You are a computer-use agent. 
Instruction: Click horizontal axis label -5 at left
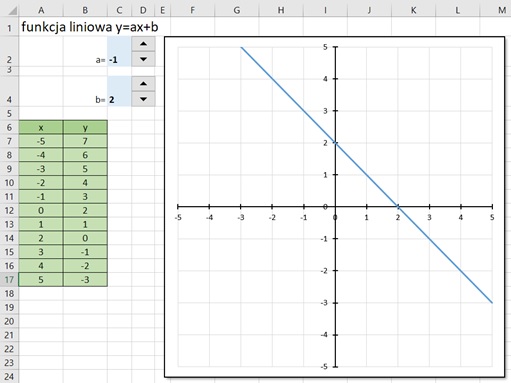pos(178,218)
